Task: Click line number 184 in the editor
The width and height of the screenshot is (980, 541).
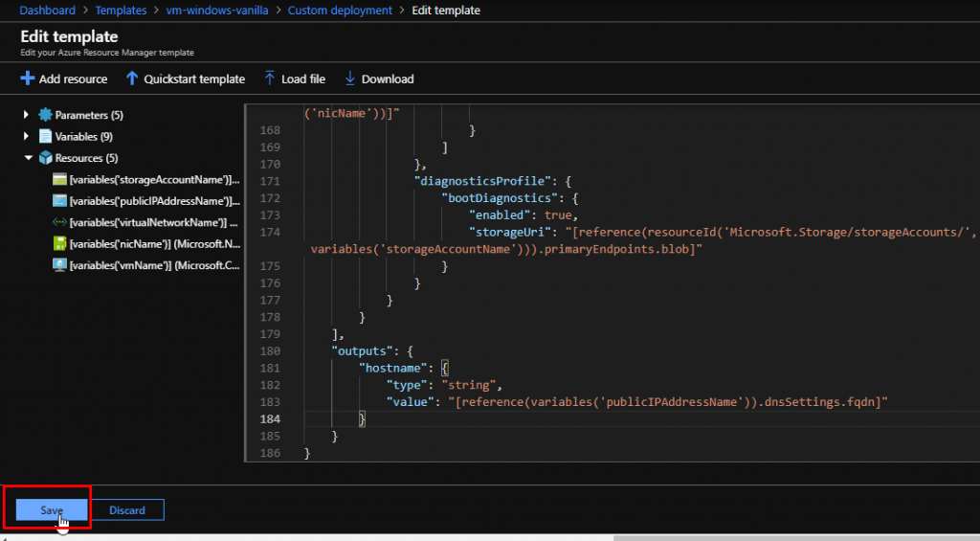Action: 270,418
